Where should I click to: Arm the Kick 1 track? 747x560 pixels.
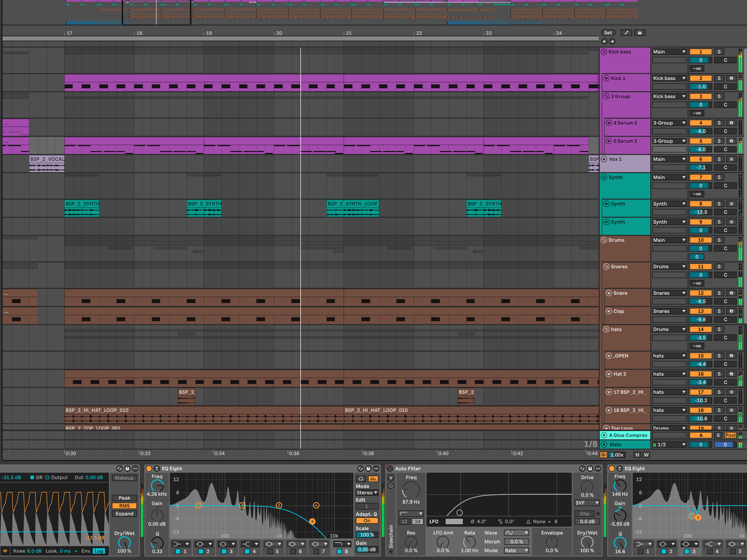pos(732,78)
